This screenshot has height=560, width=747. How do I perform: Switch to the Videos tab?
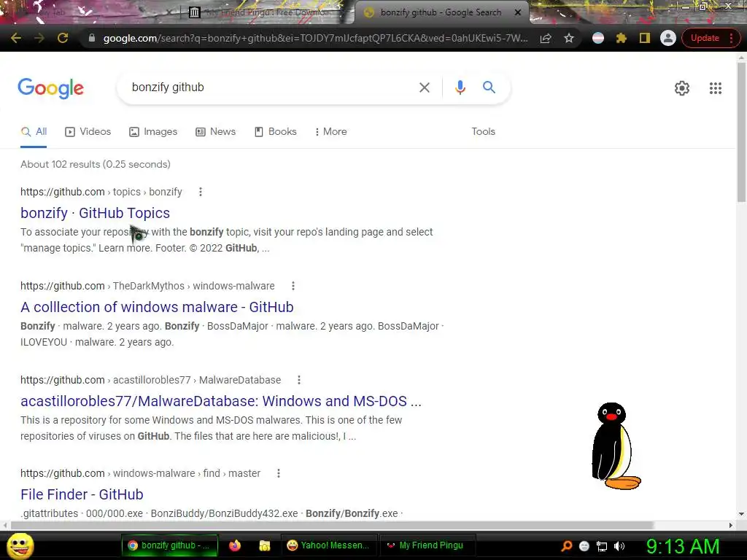(88, 132)
